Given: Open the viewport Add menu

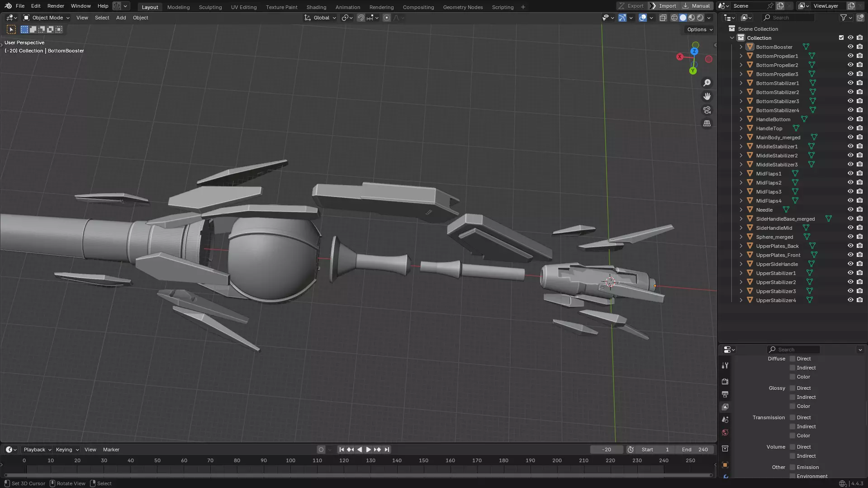Looking at the screenshot, I should (121, 18).
